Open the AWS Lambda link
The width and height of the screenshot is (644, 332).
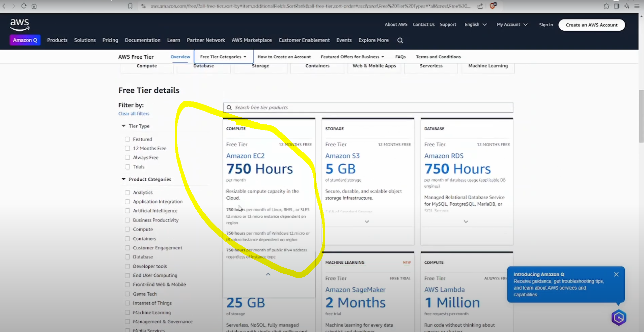444,290
